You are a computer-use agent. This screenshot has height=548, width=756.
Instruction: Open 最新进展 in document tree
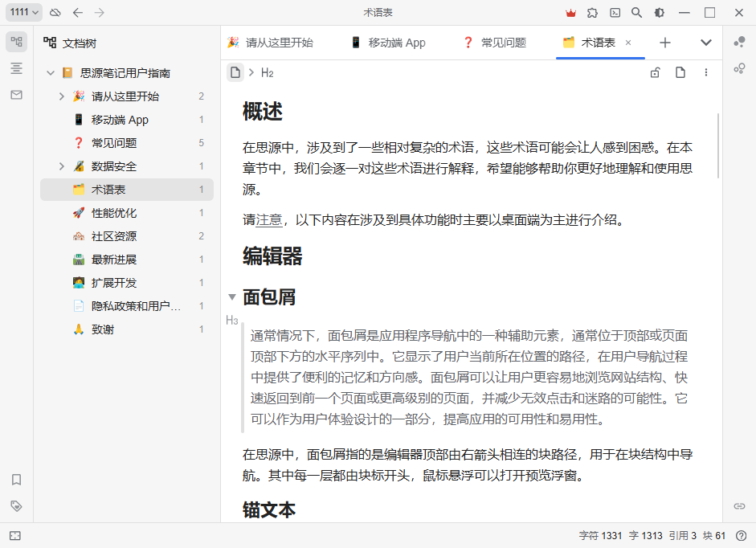[x=127, y=260]
